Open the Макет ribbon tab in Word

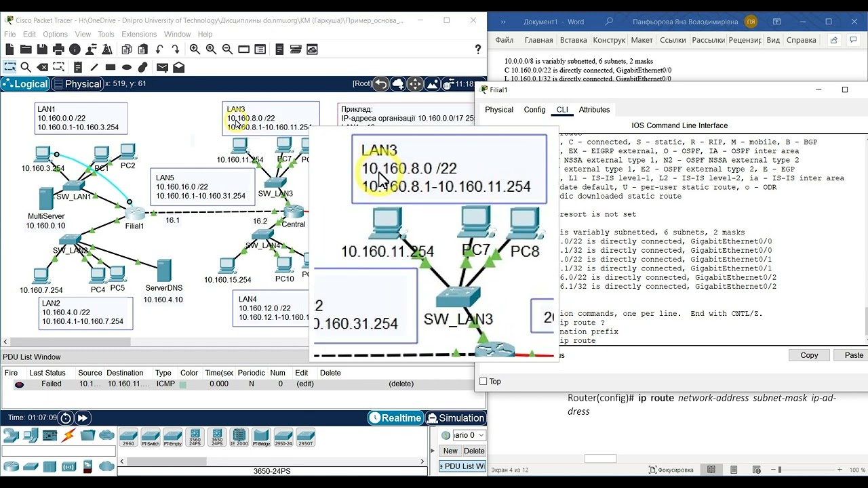coord(642,40)
